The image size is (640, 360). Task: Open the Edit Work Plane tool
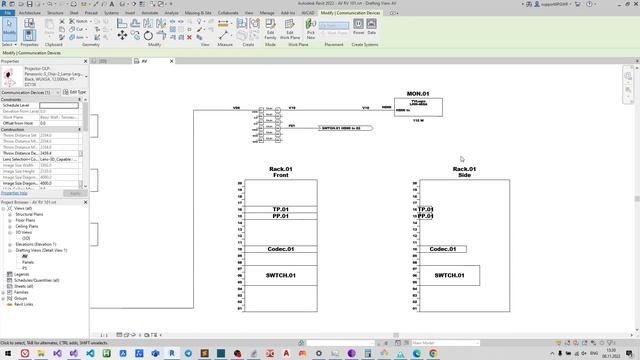click(290, 29)
